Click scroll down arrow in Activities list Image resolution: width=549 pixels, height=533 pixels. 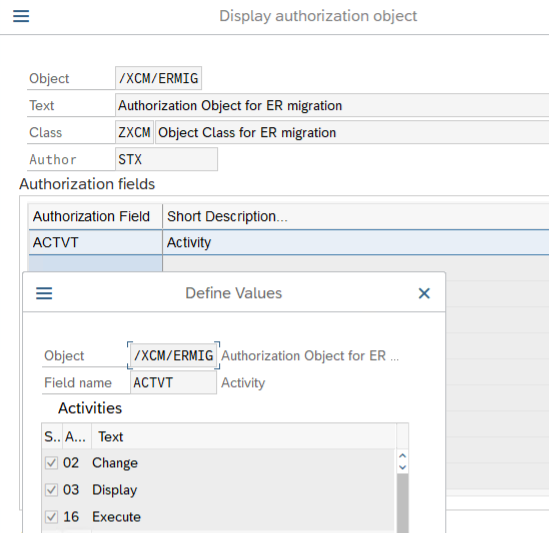click(403, 467)
